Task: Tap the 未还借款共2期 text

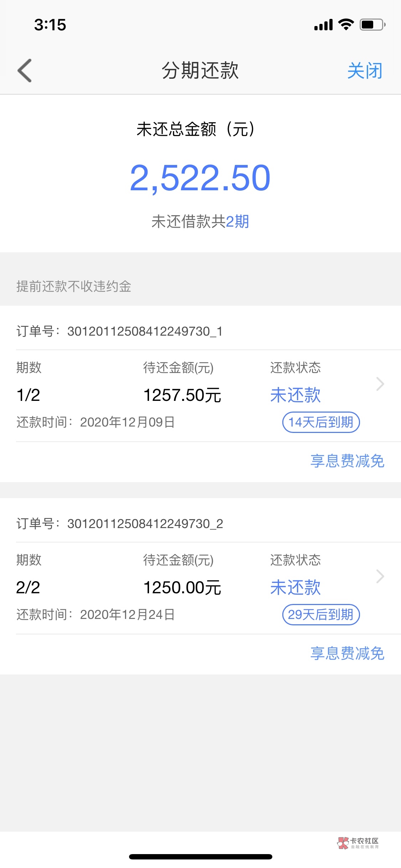Action: coord(200,222)
